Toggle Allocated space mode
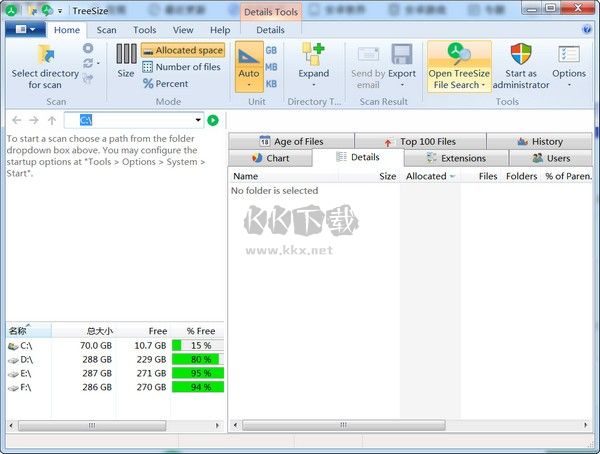 click(x=183, y=50)
